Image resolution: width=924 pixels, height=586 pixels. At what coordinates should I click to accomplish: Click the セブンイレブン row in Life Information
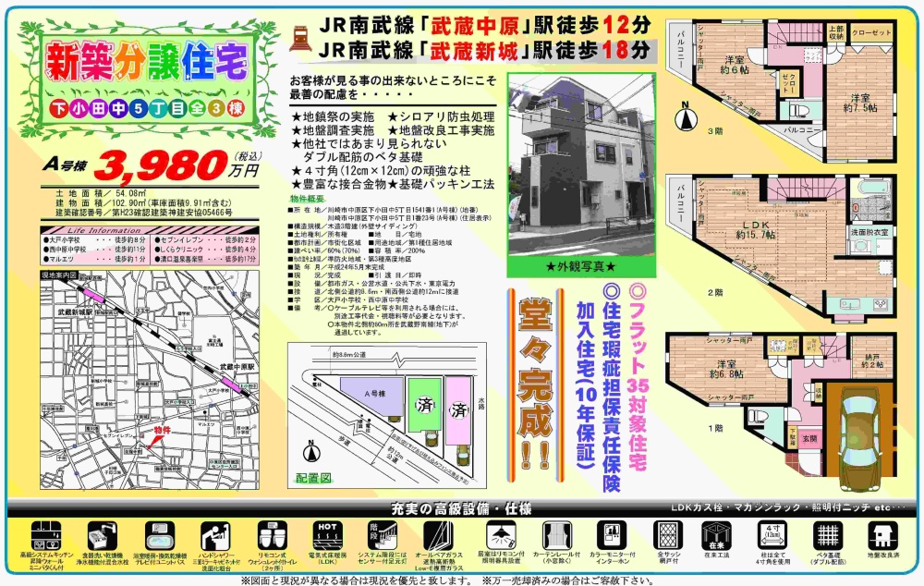tap(206, 240)
